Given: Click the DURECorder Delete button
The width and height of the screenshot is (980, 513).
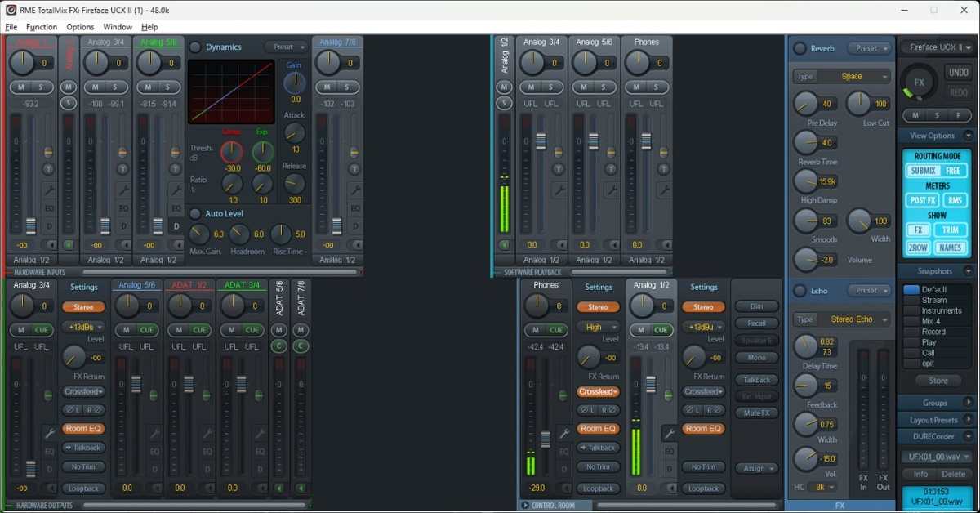Looking at the screenshot, I should [x=954, y=474].
